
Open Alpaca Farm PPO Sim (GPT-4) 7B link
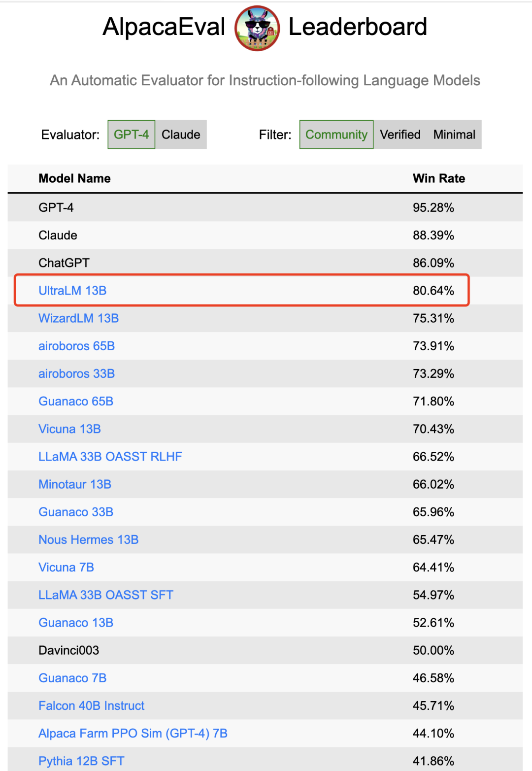point(133,734)
